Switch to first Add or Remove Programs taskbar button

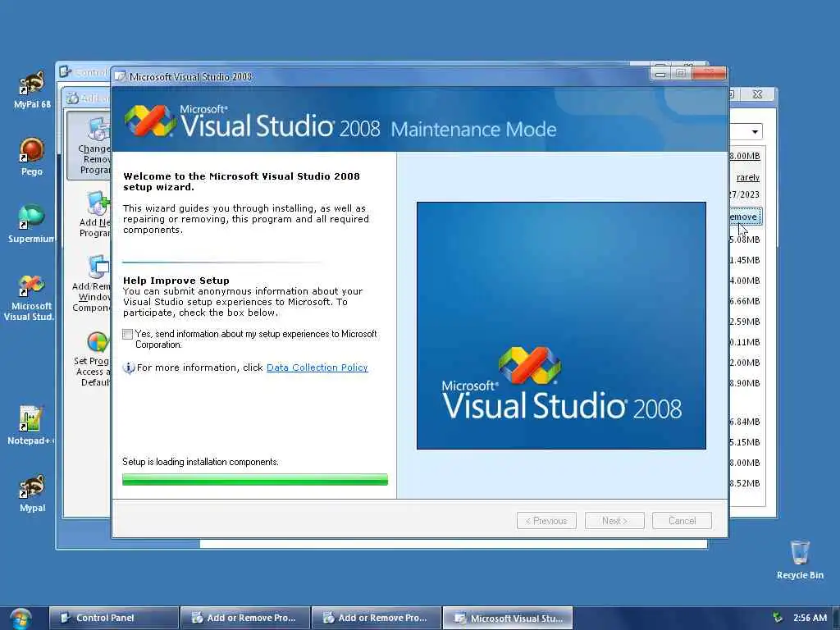pos(245,619)
